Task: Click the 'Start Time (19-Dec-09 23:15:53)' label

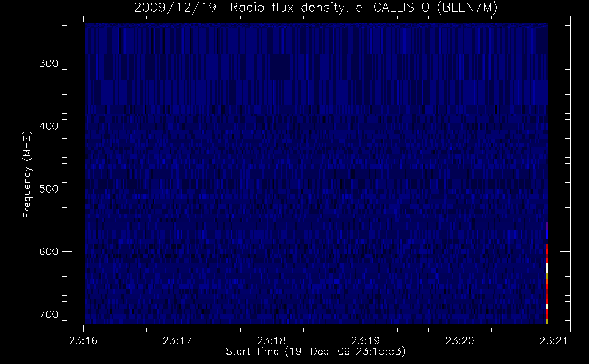Action: click(316, 352)
